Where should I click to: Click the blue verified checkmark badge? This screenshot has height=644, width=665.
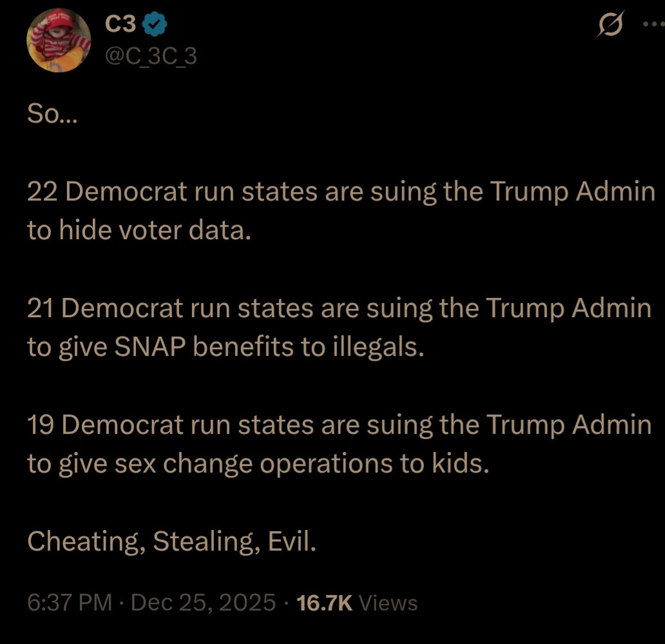(155, 24)
